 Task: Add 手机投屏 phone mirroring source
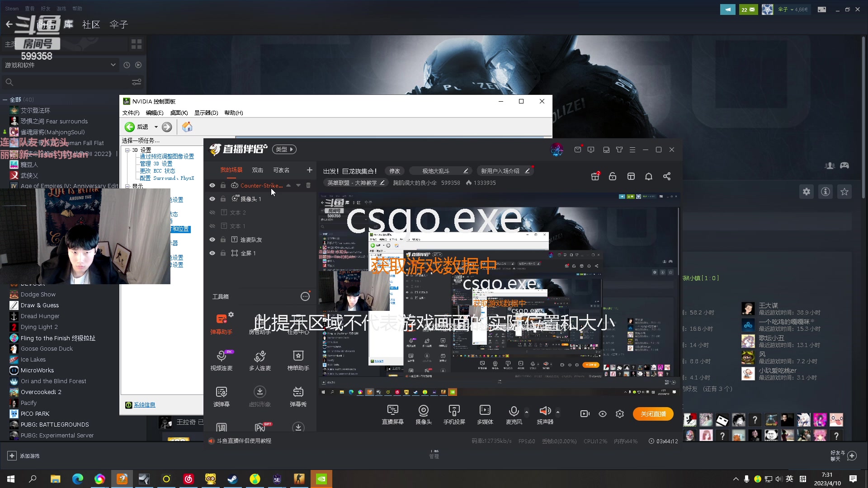454,414
